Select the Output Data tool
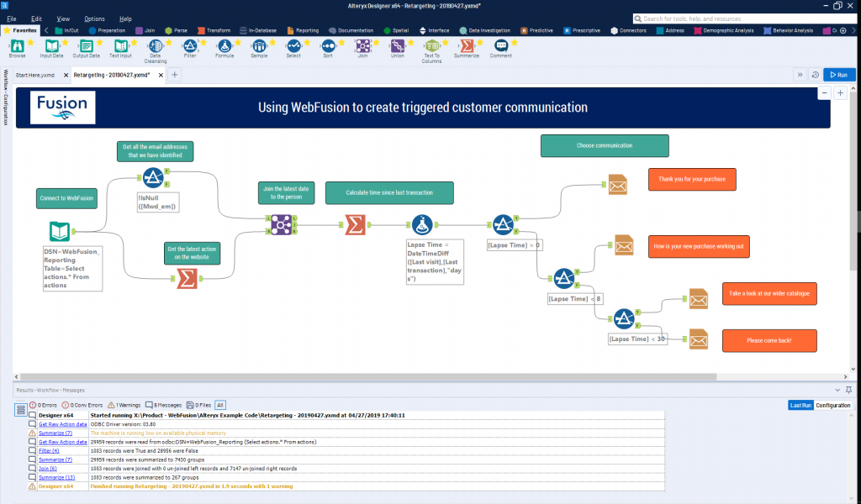Screen dimensions: 861x504 tap(87, 46)
